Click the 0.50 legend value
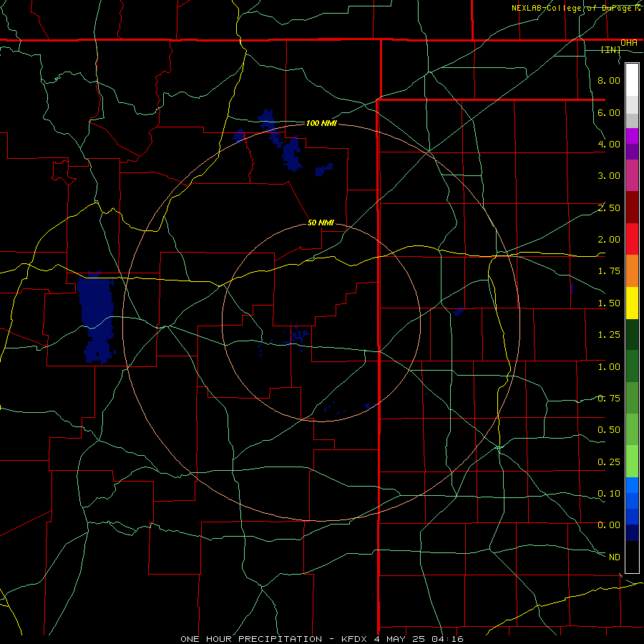Viewport: 644px width, 644px height. (x=608, y=430)
